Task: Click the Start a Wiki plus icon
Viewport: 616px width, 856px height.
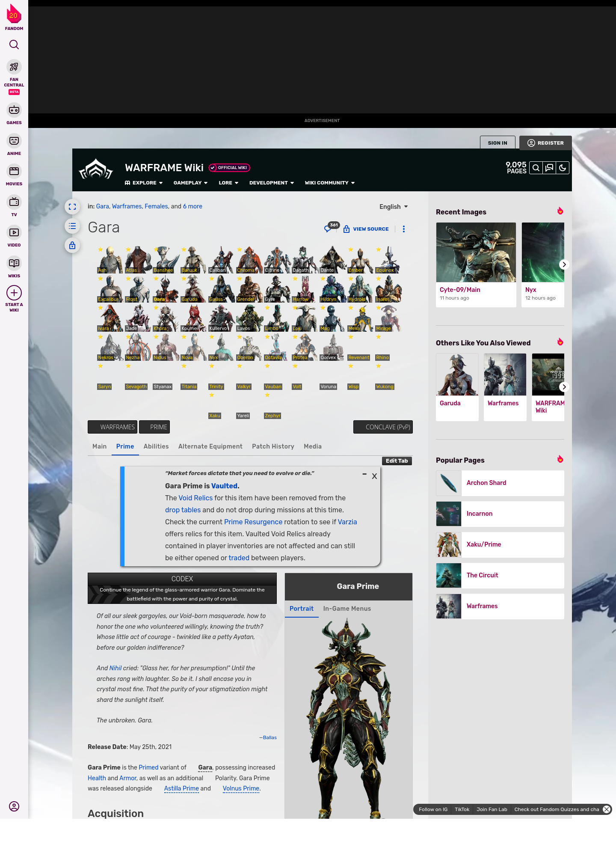Action: [x=14, y=293]
